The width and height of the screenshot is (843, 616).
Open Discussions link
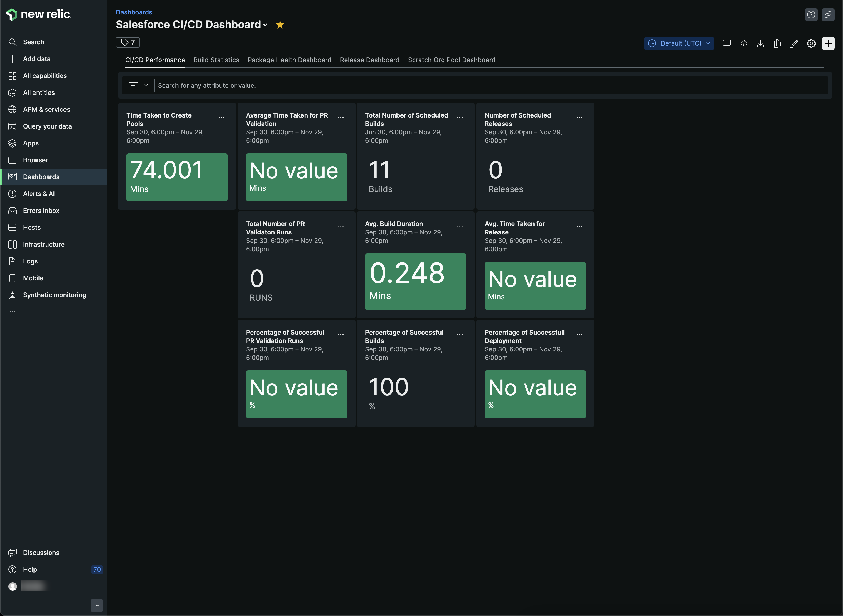pyautogui.click(x=54, y=553)
